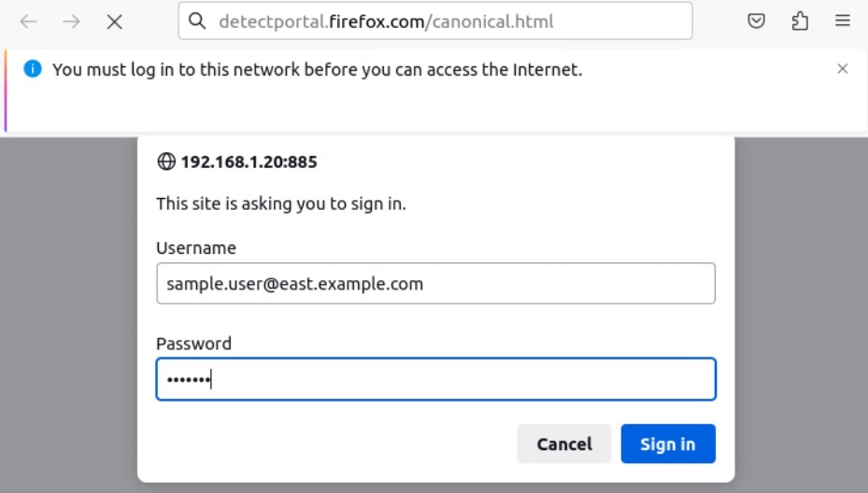Cancel the sign-in dialog
This screenshot has width=868, height=493.
[x=564, y=444]
